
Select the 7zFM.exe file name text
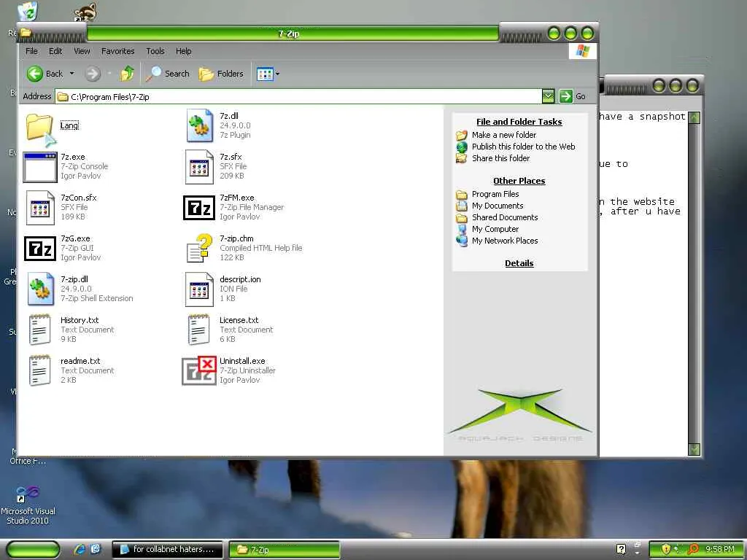(237, 198)
